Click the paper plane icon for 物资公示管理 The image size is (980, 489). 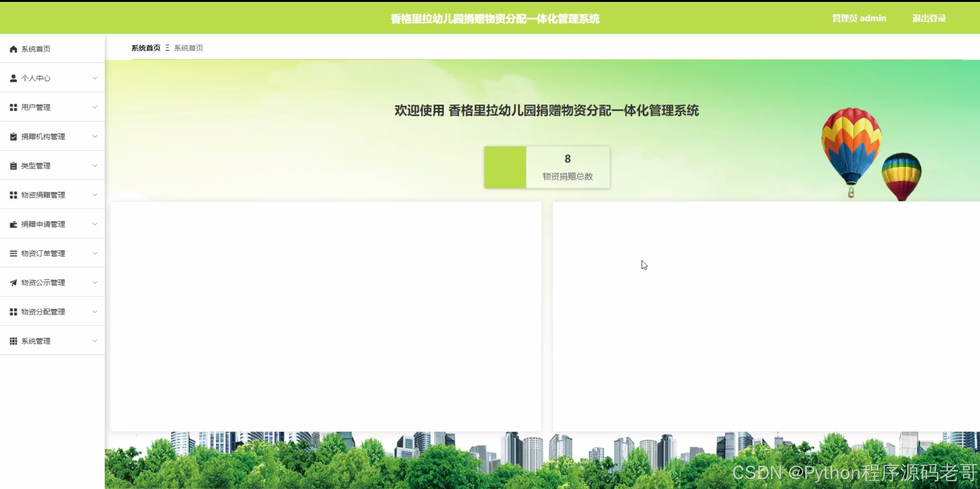pos(13,283)
